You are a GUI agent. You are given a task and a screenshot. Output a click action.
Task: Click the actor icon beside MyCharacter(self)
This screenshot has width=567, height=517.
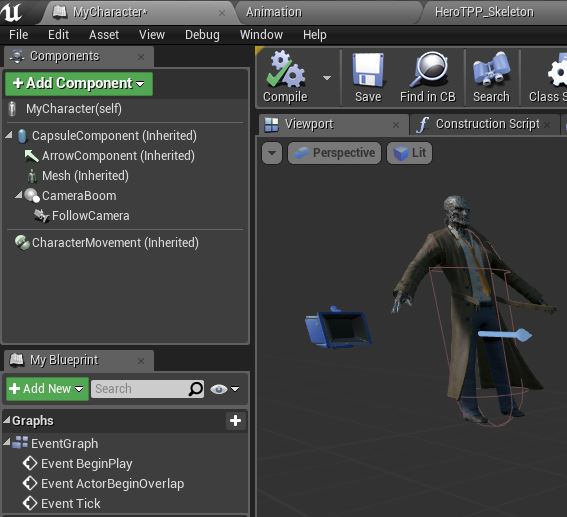coord(12,109)
